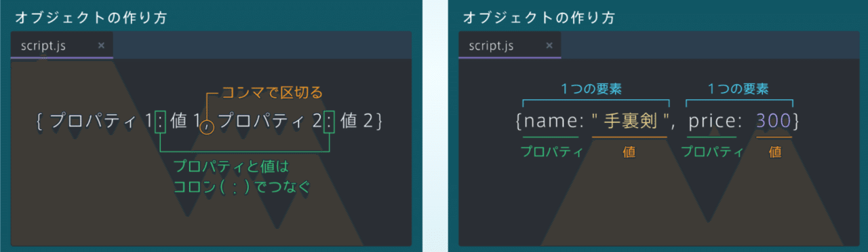Click the orange 値 label under 300

(x=774, y=152)
